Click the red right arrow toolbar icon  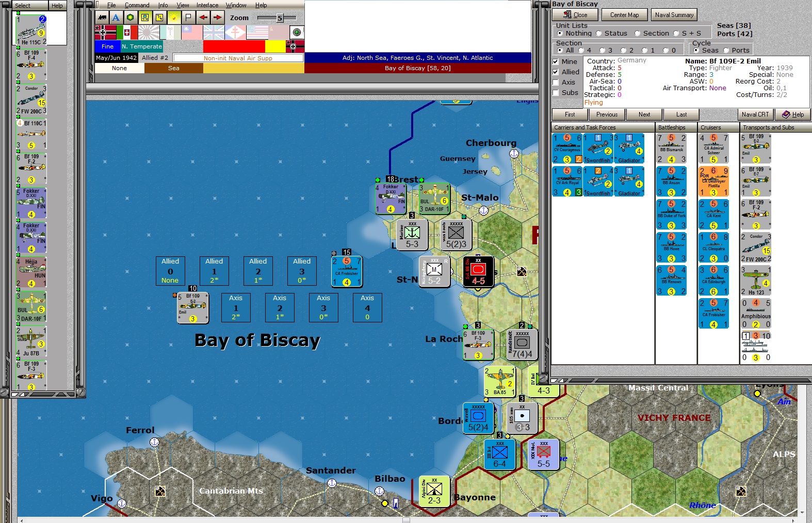[x=218, y=18]
